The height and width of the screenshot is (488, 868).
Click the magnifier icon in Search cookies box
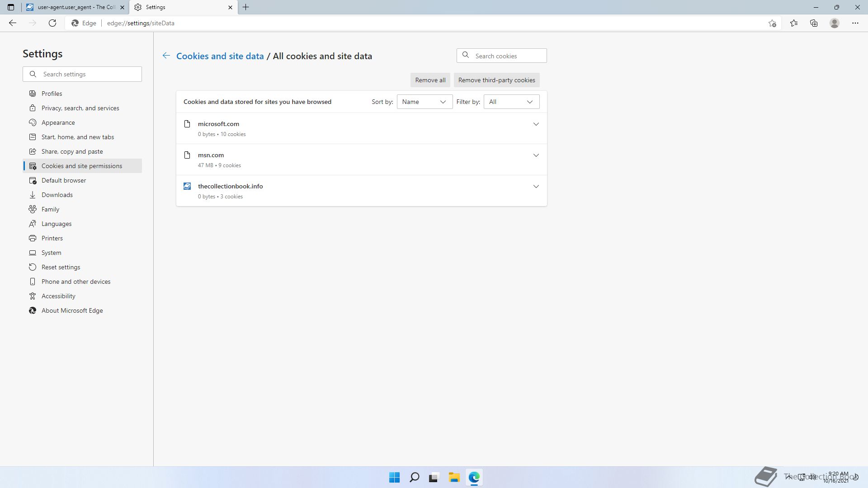(466, 55)
